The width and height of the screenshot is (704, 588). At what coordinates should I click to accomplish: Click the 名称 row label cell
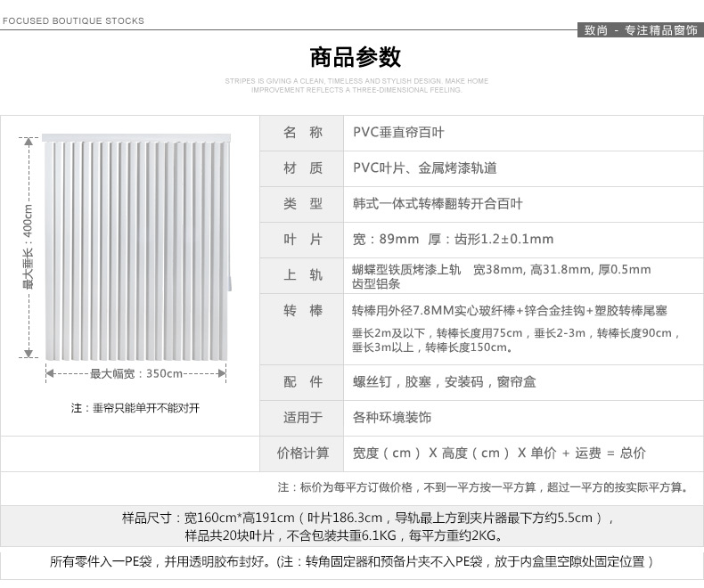302,133
